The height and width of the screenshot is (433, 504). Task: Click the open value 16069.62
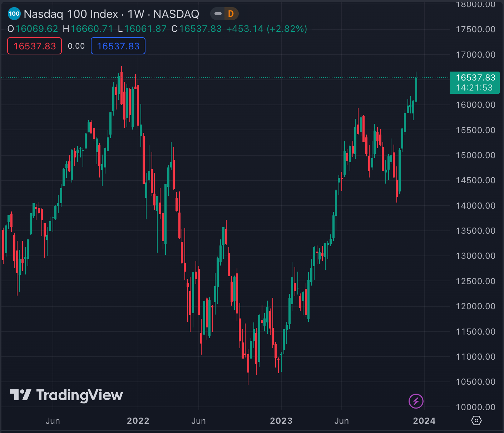point(37,29)
